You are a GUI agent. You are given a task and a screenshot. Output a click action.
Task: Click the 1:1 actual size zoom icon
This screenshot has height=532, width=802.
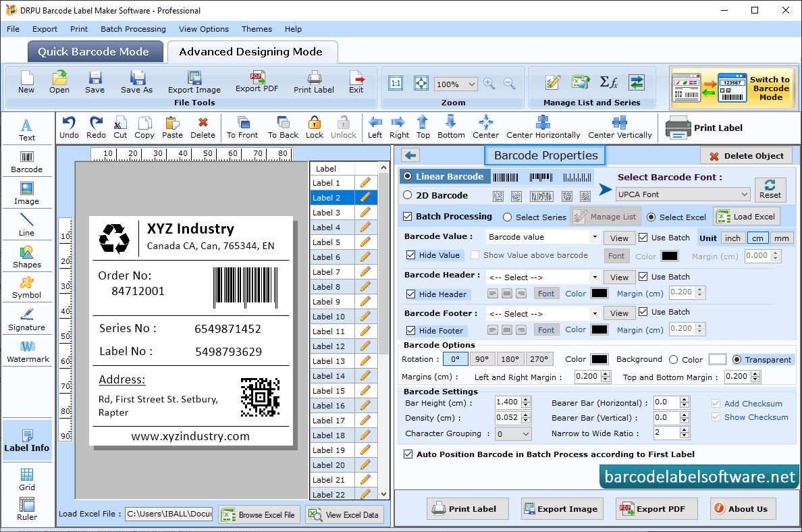(396, 84)
